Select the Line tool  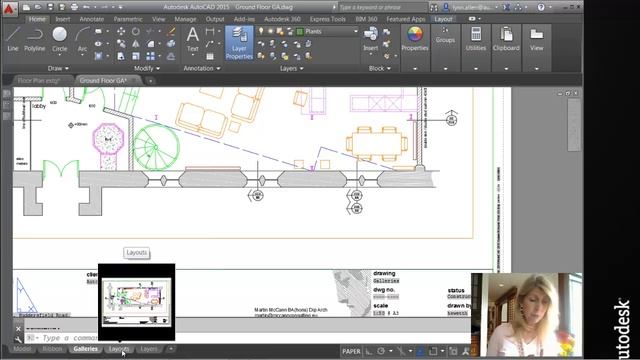pyautogui.click(x=13, y=40)
